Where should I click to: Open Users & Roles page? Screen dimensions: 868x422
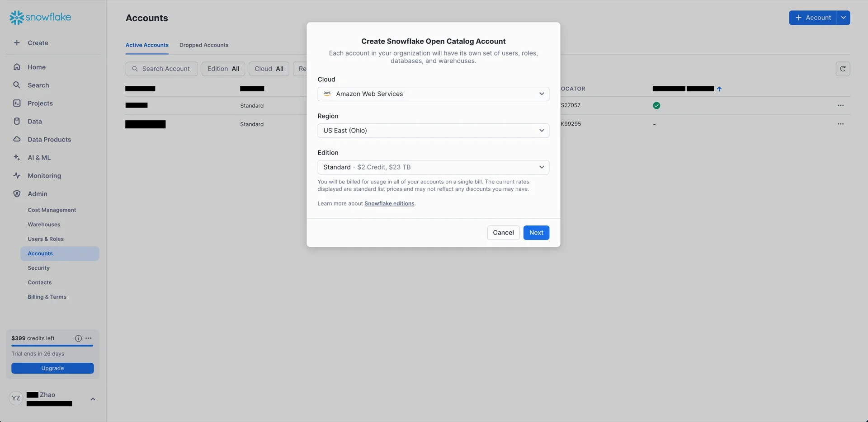point(46,239)
